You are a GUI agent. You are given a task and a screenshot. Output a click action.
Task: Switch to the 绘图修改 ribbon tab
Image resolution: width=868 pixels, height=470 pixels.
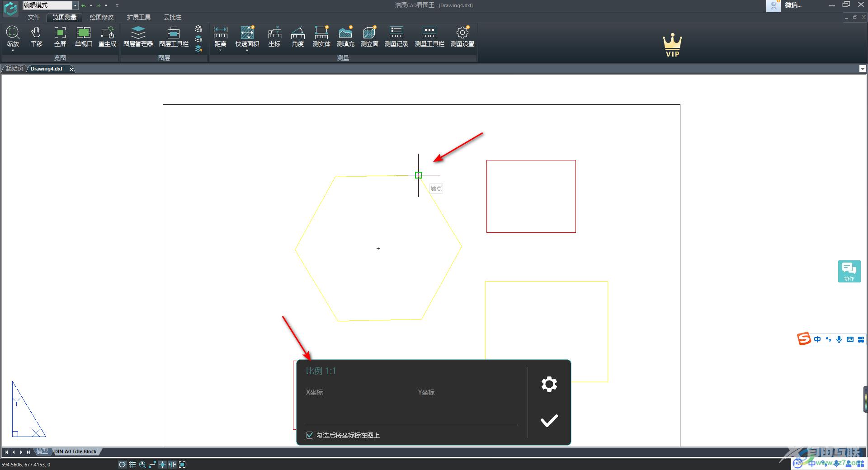click(101, 17)
